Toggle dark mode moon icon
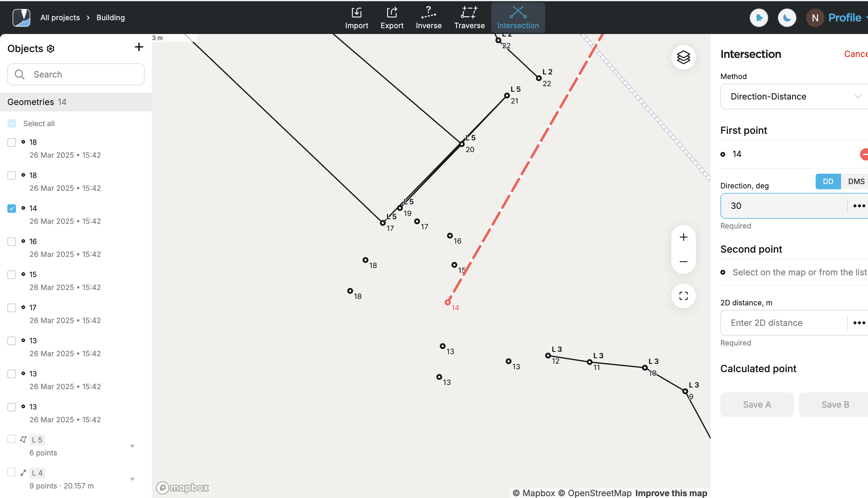Image resolution: width=868 pixels, height=498 pixels. point(787,18)
